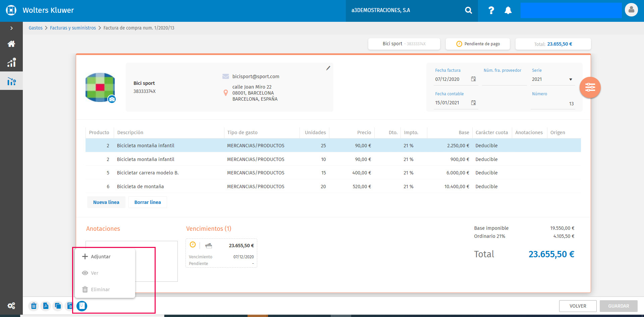Click the Número field showing 13
Image resolution: width=644 pixels, height=317 pixels.
[x=553, y=104]
